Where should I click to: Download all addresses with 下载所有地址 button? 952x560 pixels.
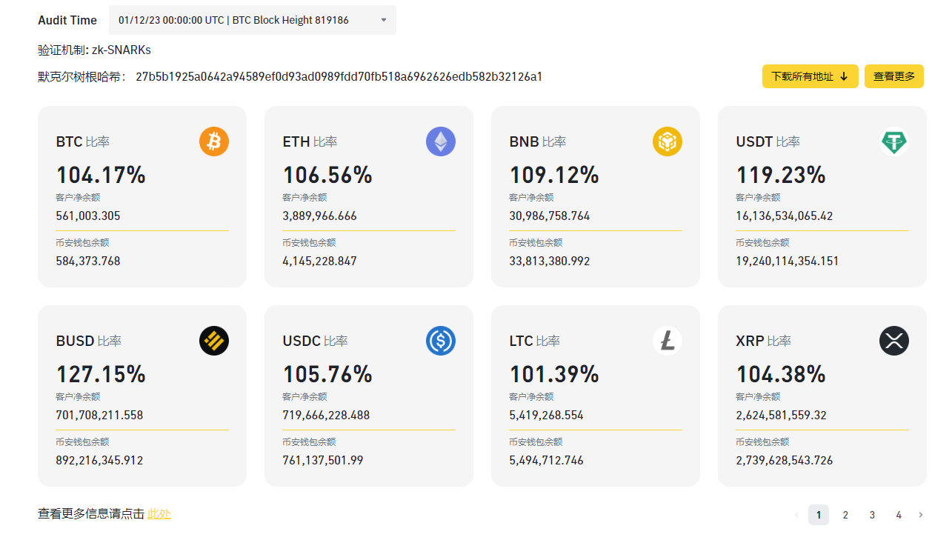810,76
